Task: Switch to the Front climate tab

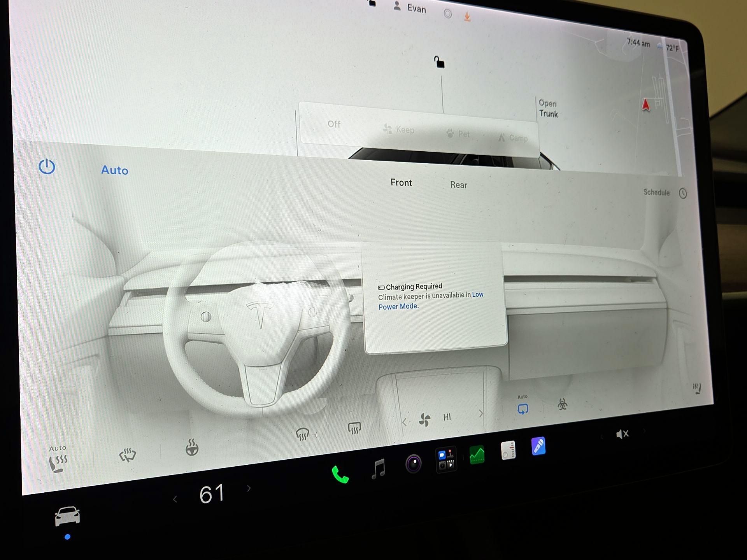Action: tap(401, 183)
